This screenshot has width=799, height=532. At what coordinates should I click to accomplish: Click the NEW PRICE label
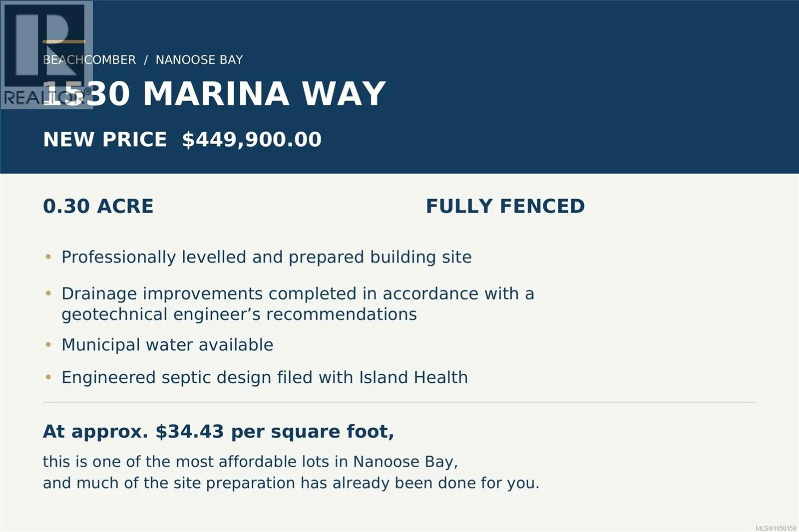click(105, 139)
